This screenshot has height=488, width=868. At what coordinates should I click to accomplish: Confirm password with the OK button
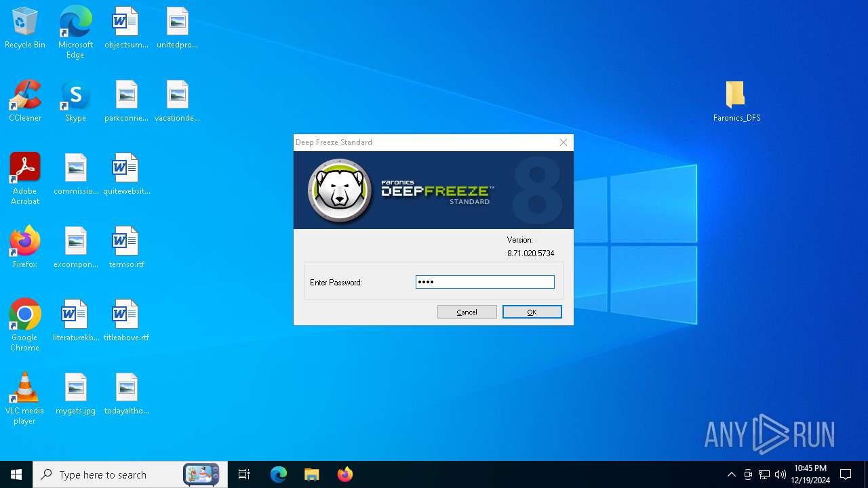pos(532,312)
